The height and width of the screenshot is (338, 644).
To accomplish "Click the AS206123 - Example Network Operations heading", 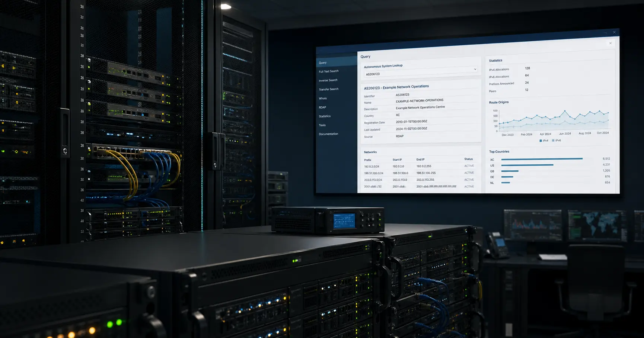I will pos(396,87).
